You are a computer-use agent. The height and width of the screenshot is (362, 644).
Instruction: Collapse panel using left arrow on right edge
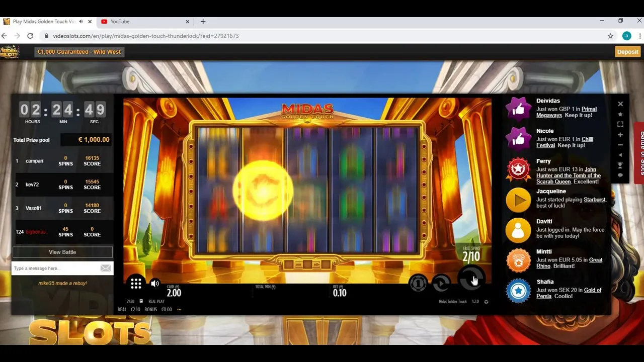620,155
